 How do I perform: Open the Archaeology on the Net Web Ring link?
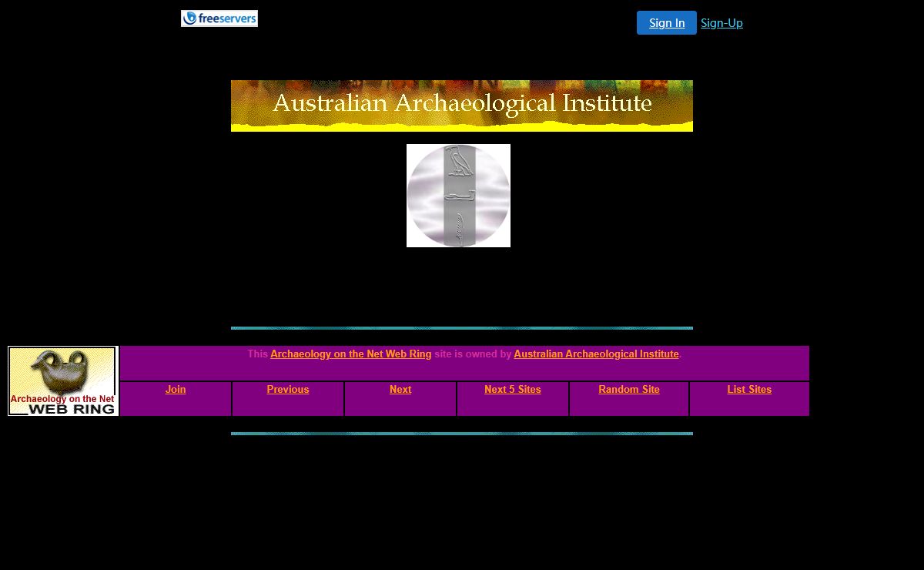(x=350, y=354)
